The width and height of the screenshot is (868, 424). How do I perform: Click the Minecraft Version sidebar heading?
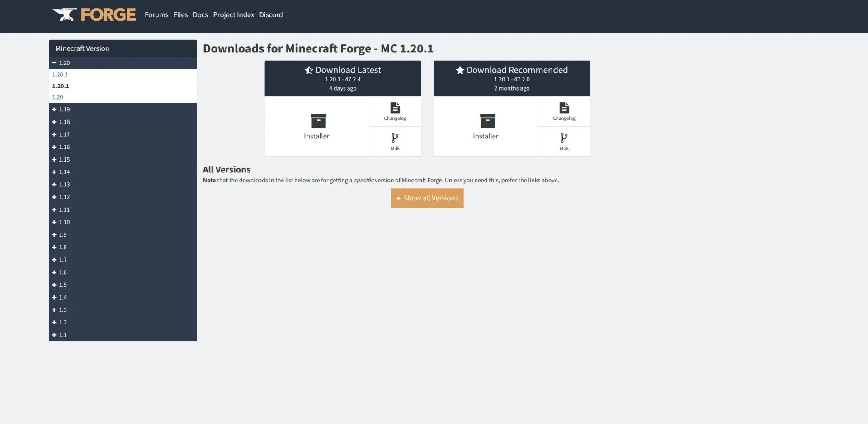coord(82,48)
